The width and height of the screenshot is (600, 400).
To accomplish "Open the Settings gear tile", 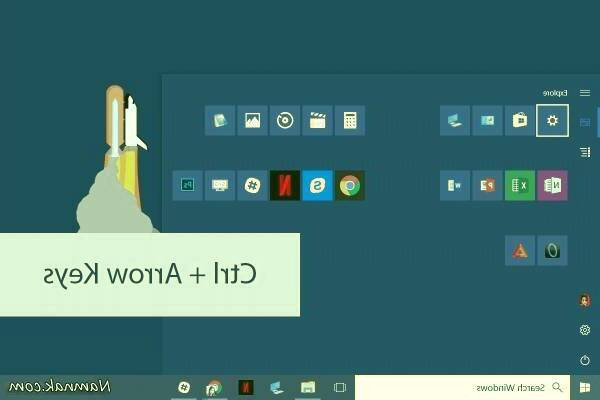I will click(553, 121).
